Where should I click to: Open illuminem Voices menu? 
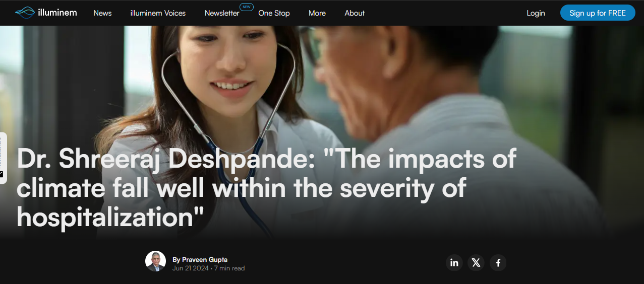[158, 13]
